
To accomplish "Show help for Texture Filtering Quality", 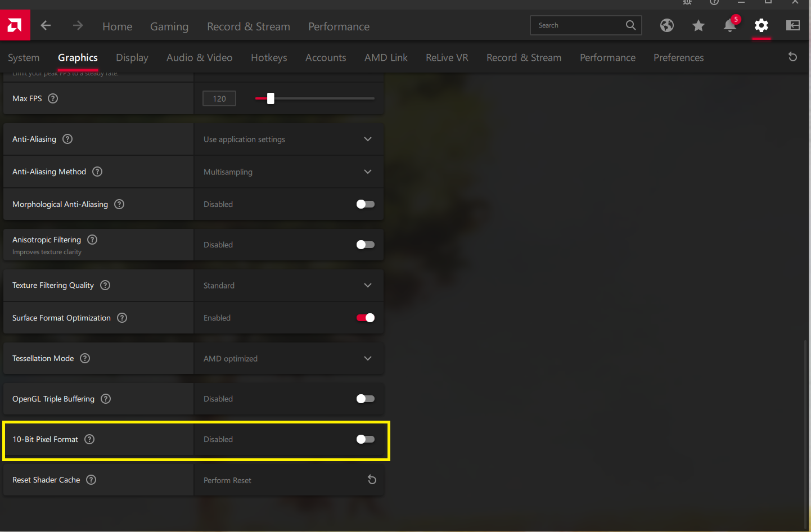I will 105,285.
